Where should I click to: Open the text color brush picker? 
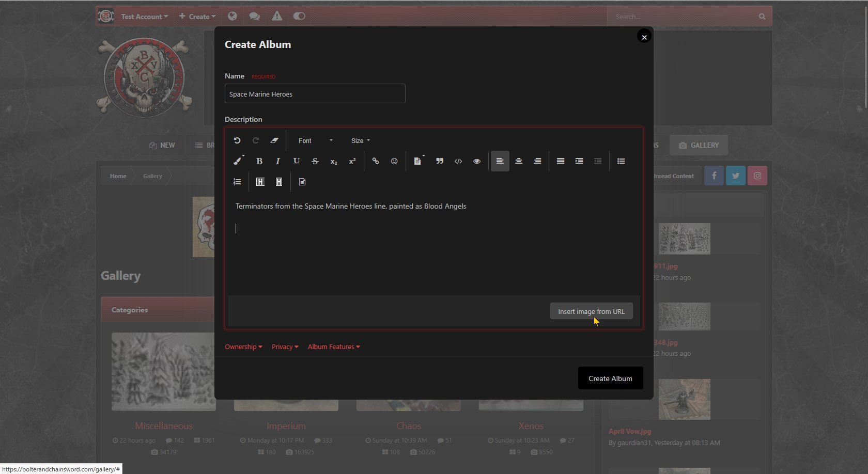click(x=238, y=161)
